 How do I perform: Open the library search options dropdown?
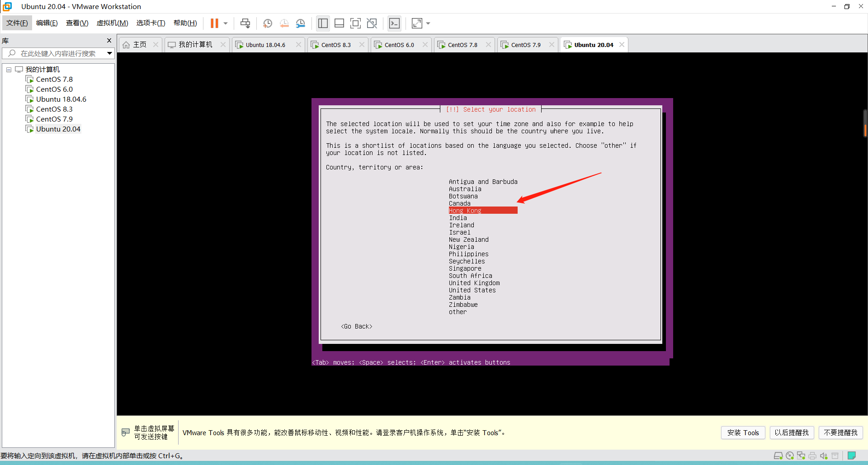[x=109, y=53]
